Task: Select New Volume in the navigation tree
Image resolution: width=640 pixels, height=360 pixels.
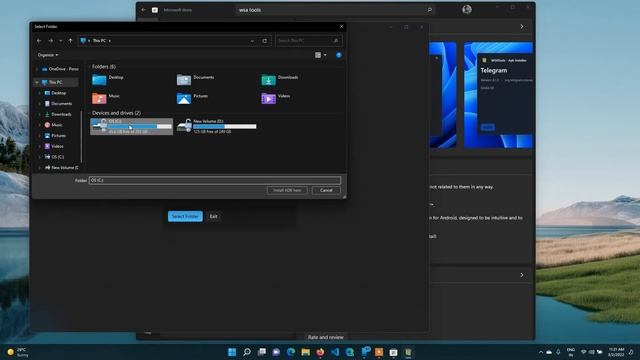Action: [x=61, y=167]
